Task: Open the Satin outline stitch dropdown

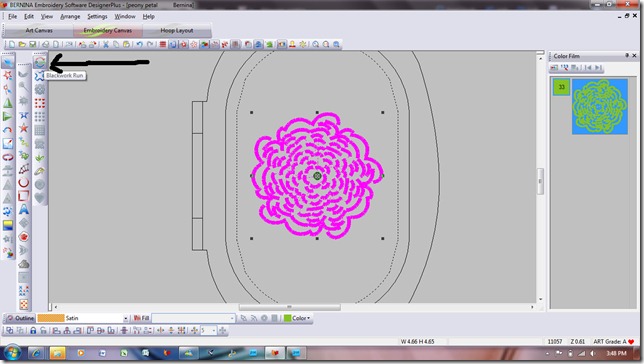Action: (126, 318)
